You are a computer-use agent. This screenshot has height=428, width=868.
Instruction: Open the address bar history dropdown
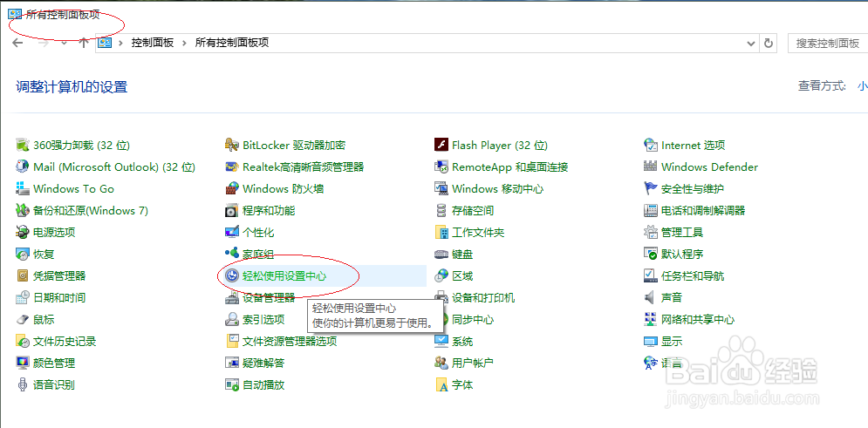pyautogui.click(x=750, y=43)
